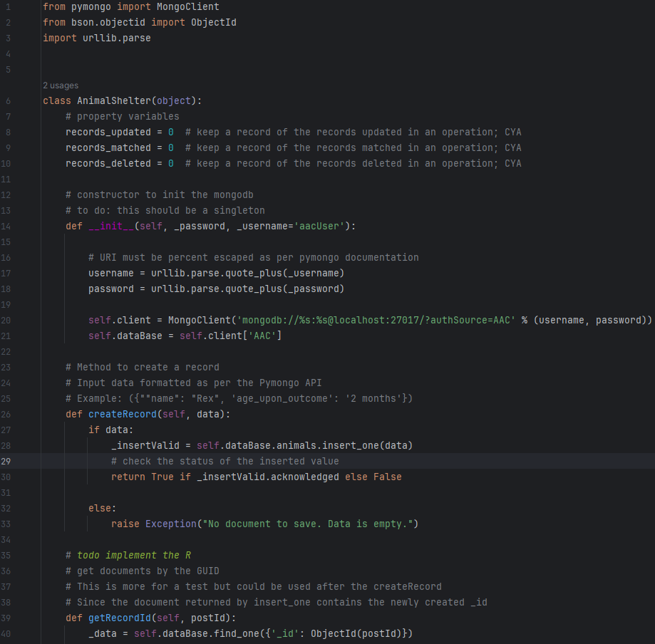Screen dimensions: 655x644
Task: Click line number 29 in the gutter
Action: (x=6, y=461)
